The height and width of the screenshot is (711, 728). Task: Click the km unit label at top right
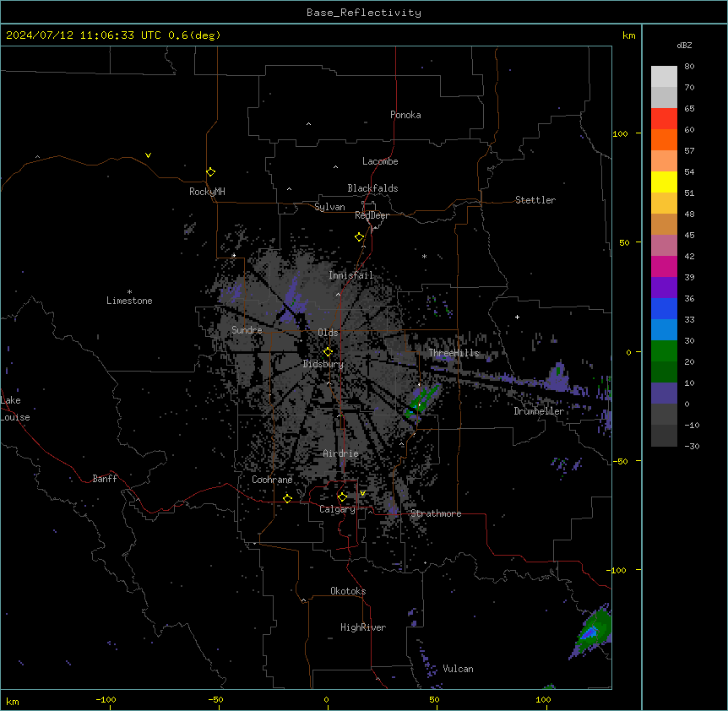click(x=629, y=35)
